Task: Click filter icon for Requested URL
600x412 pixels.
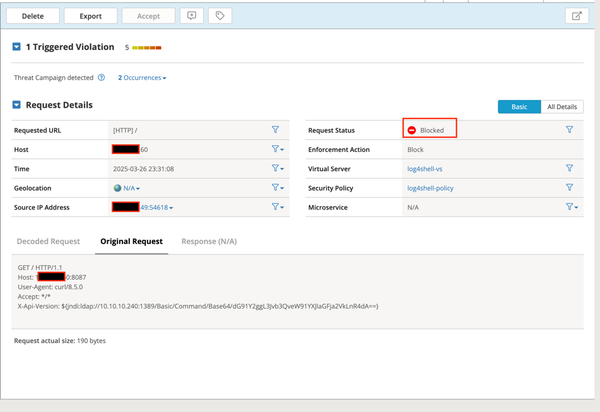Action: pyautogui.click(x=276, y=130)
